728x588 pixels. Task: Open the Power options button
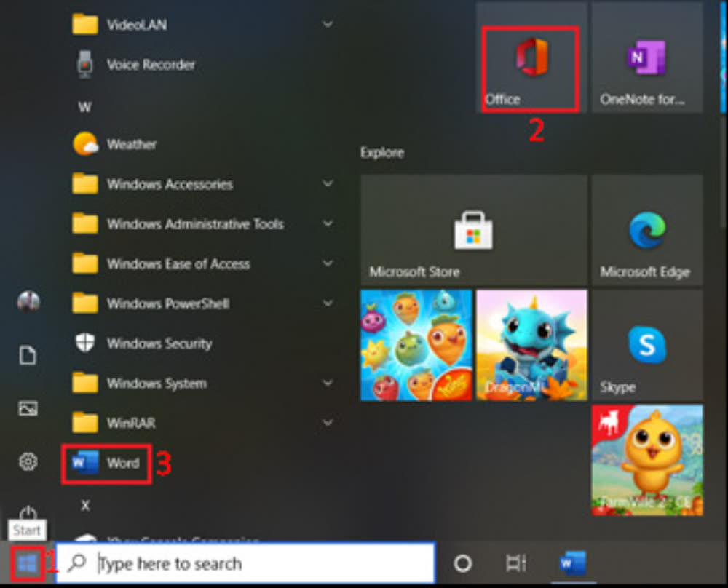pos(28,514)
